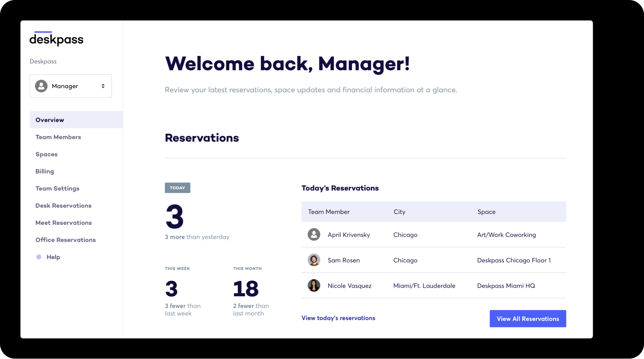This screenshot has width=644, height=359.
Task: Click the THIS WEEK label
Action: pyautogui.click(x=178, y=268)
